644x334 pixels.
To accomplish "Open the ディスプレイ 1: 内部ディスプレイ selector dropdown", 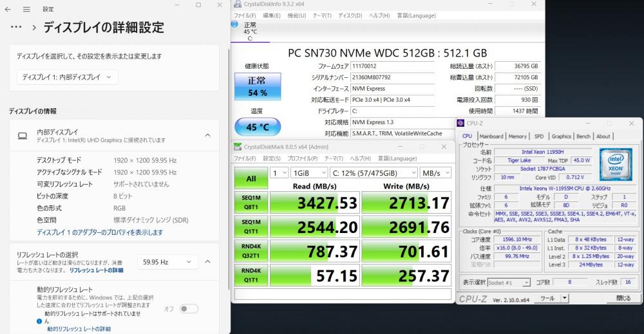I will 68,77.
